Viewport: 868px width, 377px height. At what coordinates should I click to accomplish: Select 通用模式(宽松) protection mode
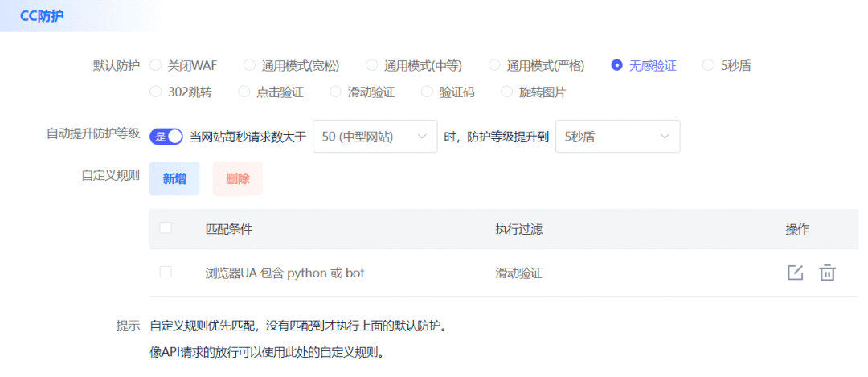coord(249,65)
